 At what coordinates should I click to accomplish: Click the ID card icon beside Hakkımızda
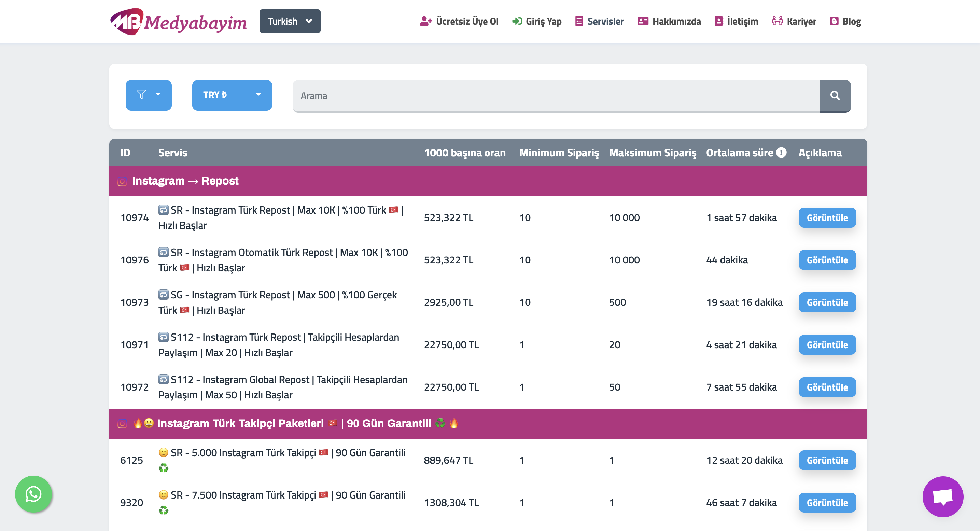click(x=643, y=21)
